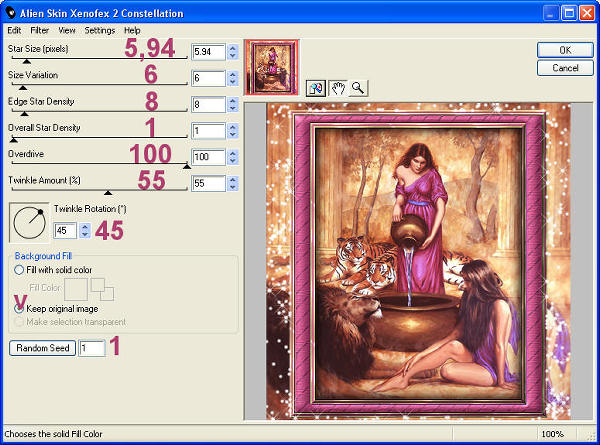Click the Twinkle Rotation value field
This screenshot has width=600, height=445.
coord(65,231)
